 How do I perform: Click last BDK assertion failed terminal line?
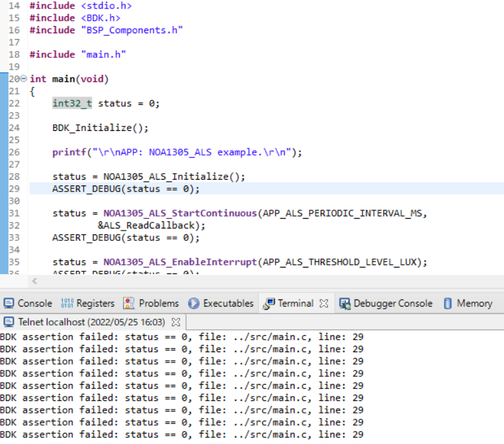click(181, 435)
